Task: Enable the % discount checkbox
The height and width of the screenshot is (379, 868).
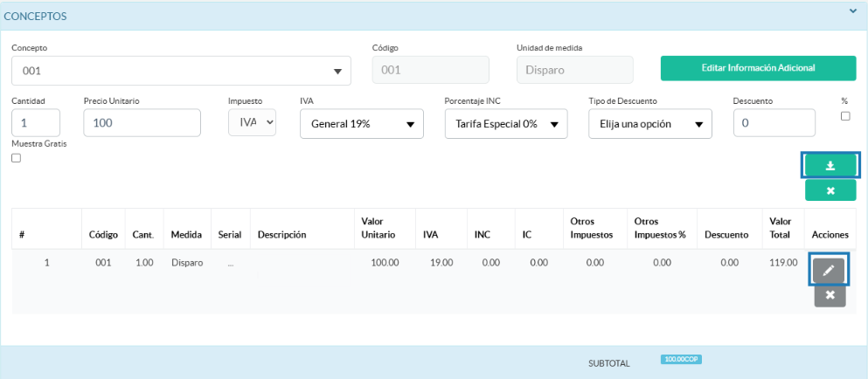Action: point(845,116)
